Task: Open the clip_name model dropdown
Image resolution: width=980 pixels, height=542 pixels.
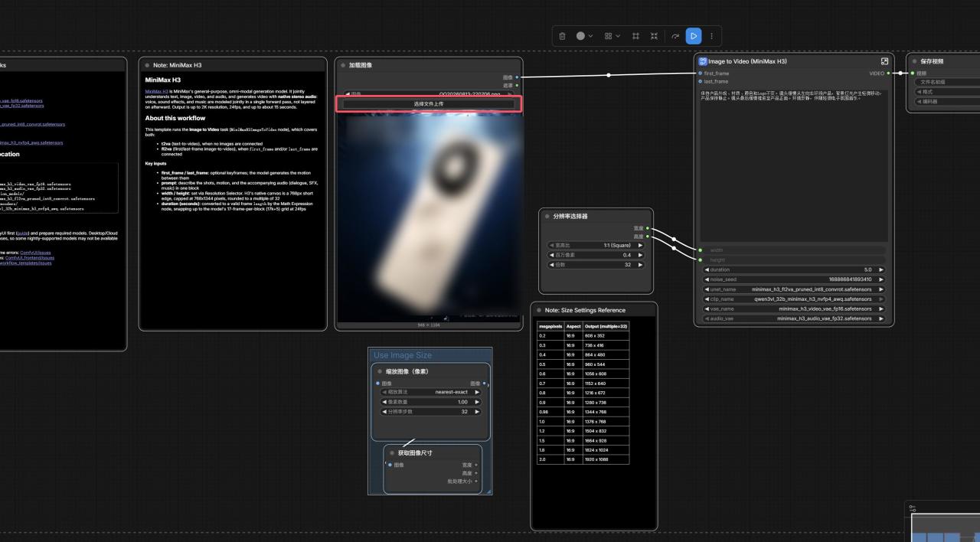Action: [794, 299]
